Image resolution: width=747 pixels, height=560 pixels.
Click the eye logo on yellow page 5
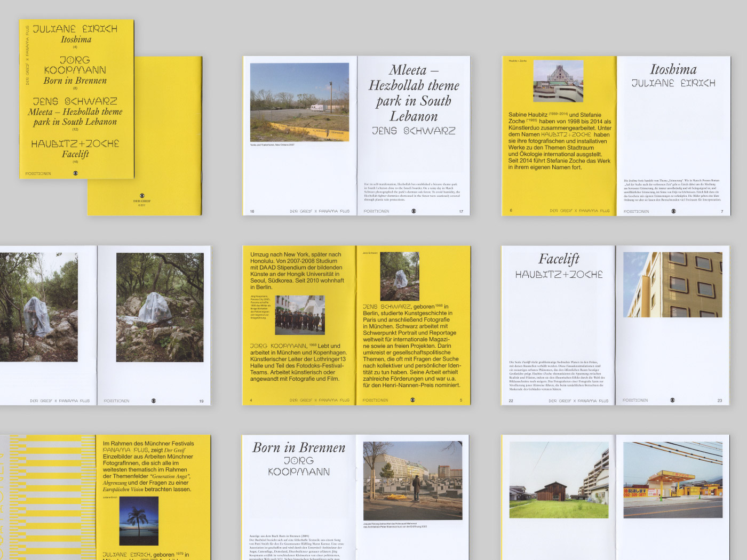[x=412, y=400]
